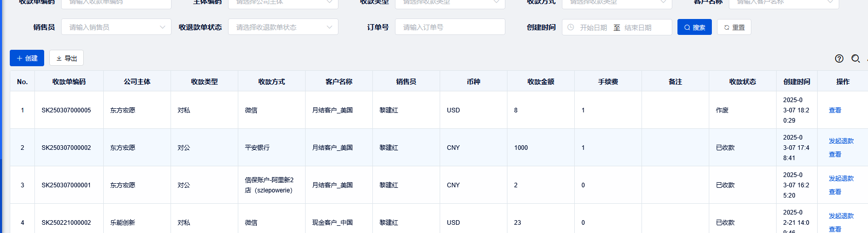Click the 收款状态 column header
Viewport: 868px width, 233px height.
[x=742, y=82]
